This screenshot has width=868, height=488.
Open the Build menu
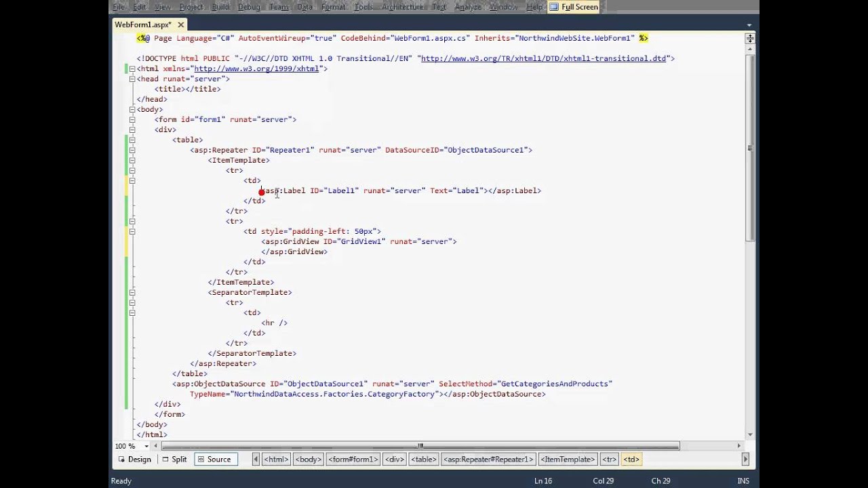click(220, 7)
